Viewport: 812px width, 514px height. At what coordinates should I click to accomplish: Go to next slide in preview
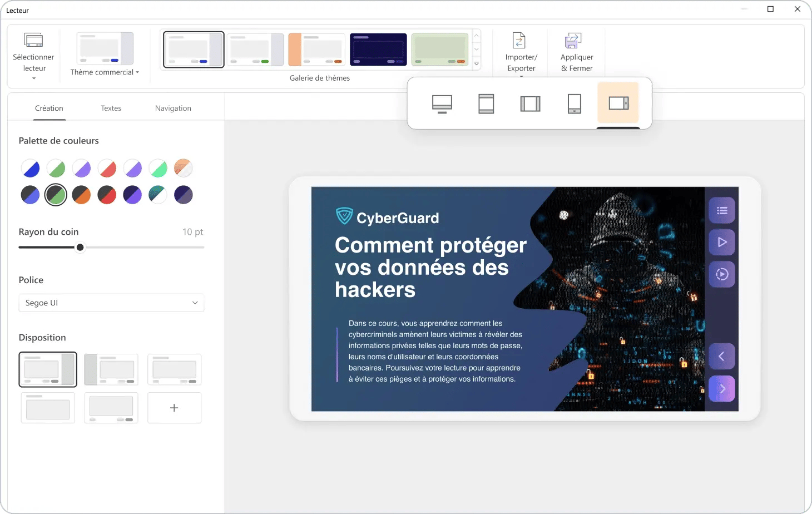coord(722,388)
